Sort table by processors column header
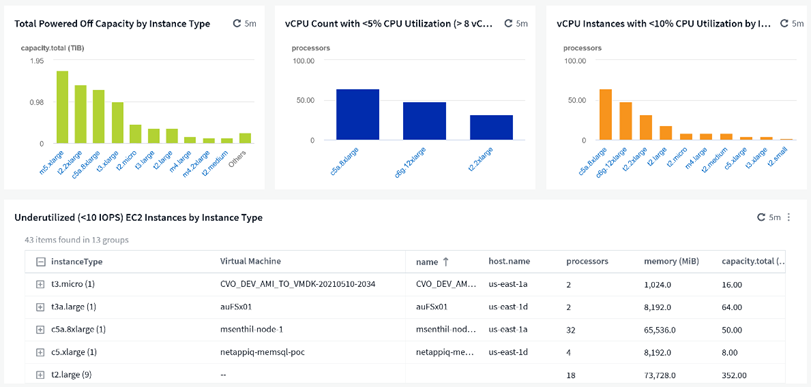The width and height of the screenshot is (811, 387). click(x=587, y=261)
